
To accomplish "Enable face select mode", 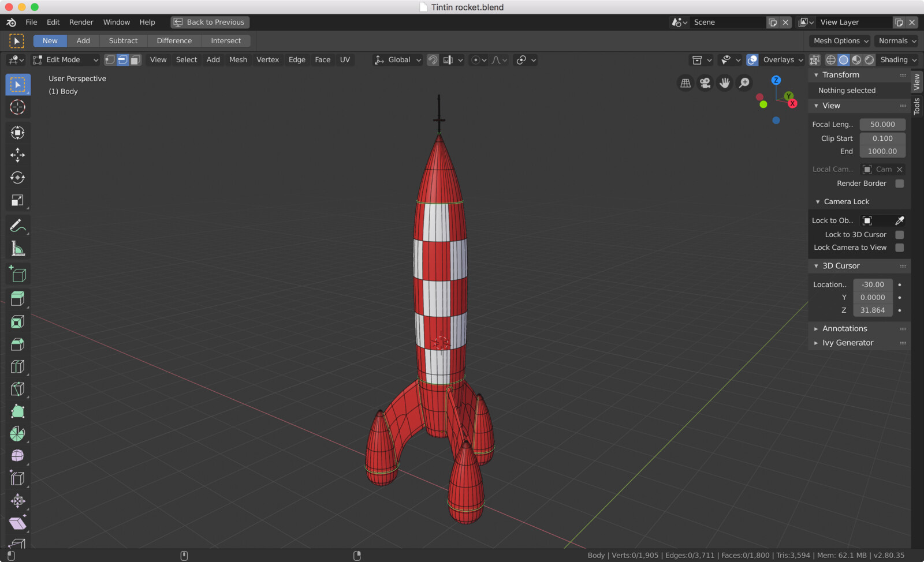I will point(135,60).
